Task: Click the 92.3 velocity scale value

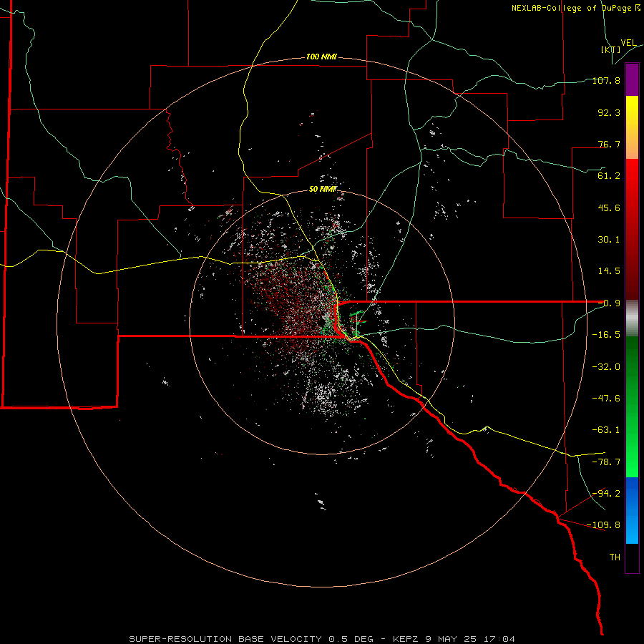Action: pos(609,112)
